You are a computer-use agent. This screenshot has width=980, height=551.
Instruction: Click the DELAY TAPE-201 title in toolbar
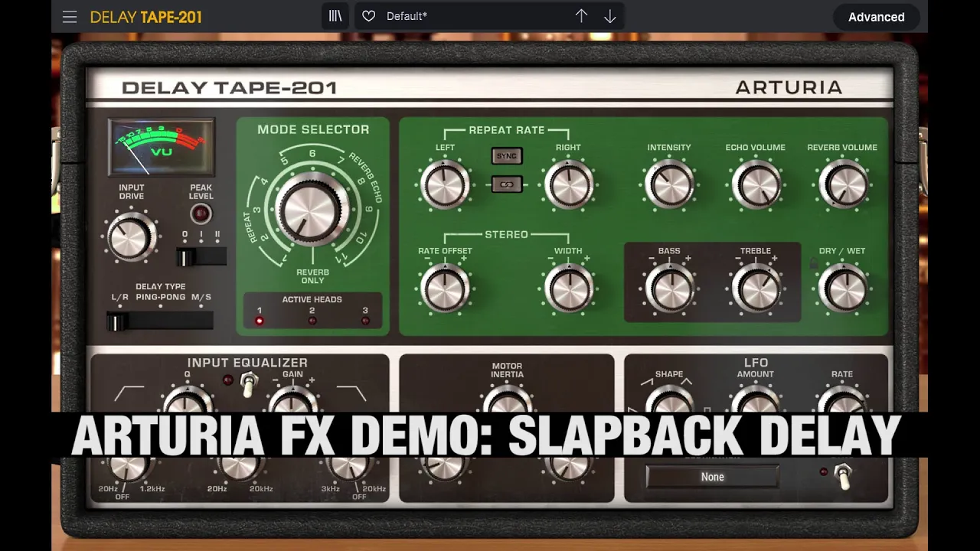[146, 17]
